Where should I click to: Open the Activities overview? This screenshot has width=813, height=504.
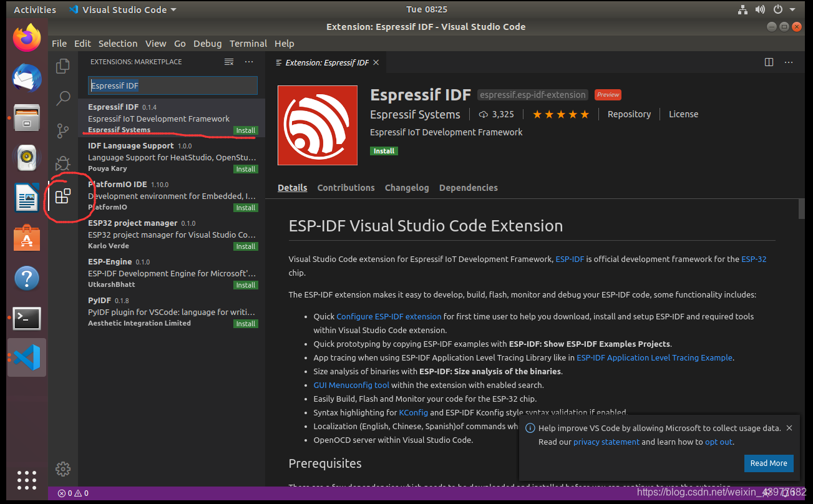[35, 9]
